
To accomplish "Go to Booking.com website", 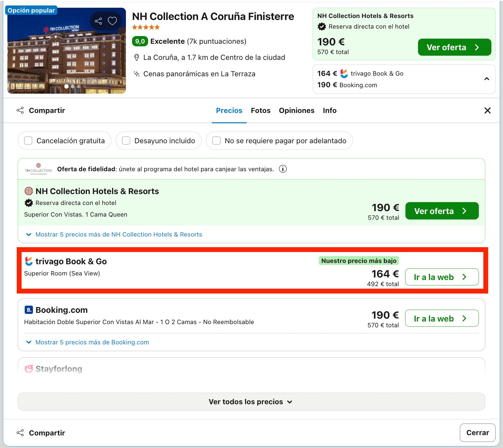I will point(442,318).
